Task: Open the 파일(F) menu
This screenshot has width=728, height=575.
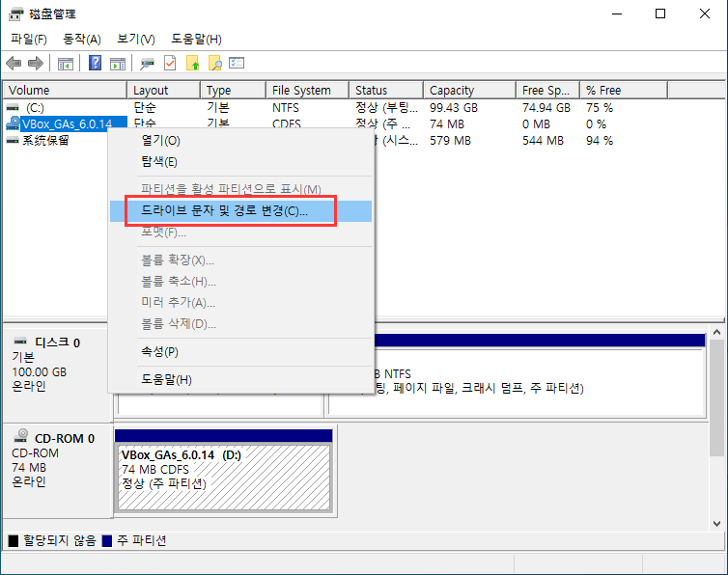Action: [29, 39]
